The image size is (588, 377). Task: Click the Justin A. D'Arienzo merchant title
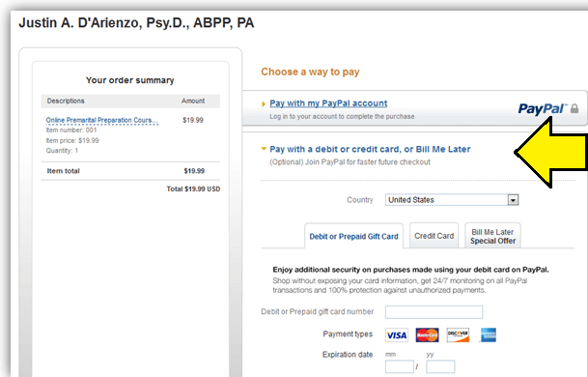coord(136,23)
